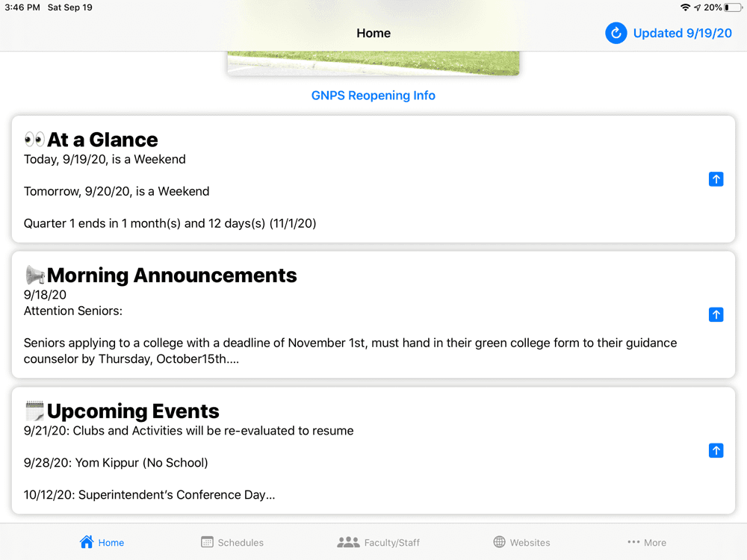Open the Yom Kippur event entry
The image size is (747, 560).
click(x=116, y=463)
